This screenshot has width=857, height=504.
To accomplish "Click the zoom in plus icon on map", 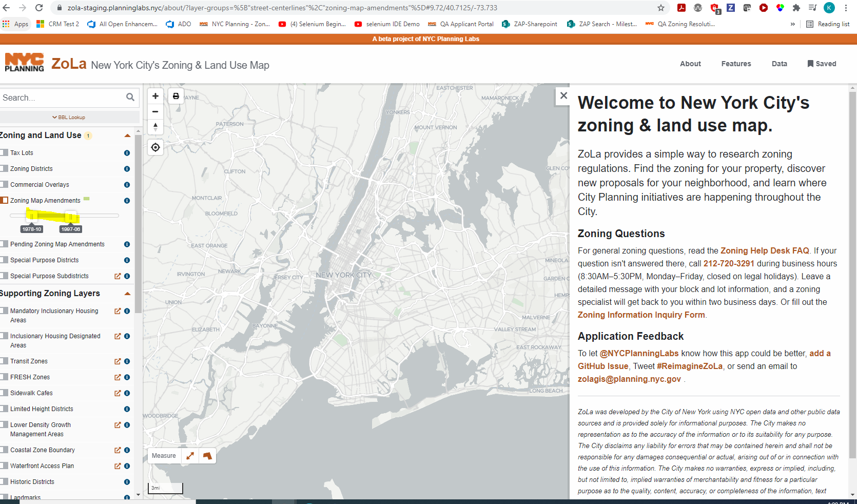I will pos(155,95).
